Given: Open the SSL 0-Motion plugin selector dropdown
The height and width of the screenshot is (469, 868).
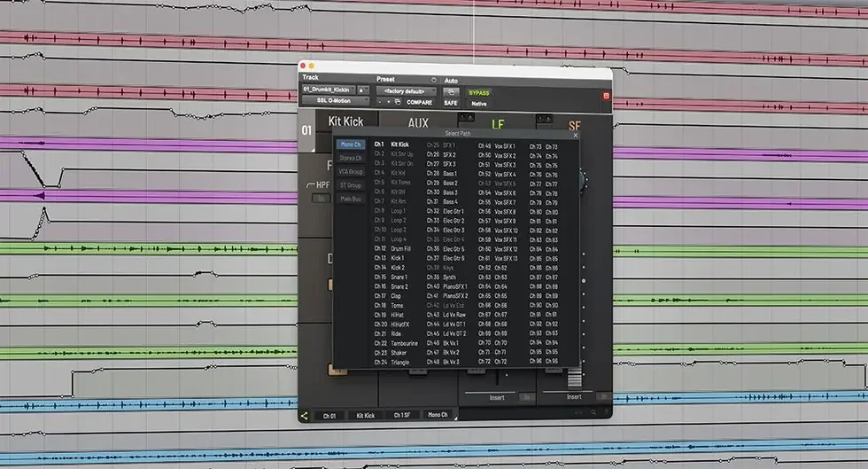Looking at the screenshot, I should (x=335, y=100).
